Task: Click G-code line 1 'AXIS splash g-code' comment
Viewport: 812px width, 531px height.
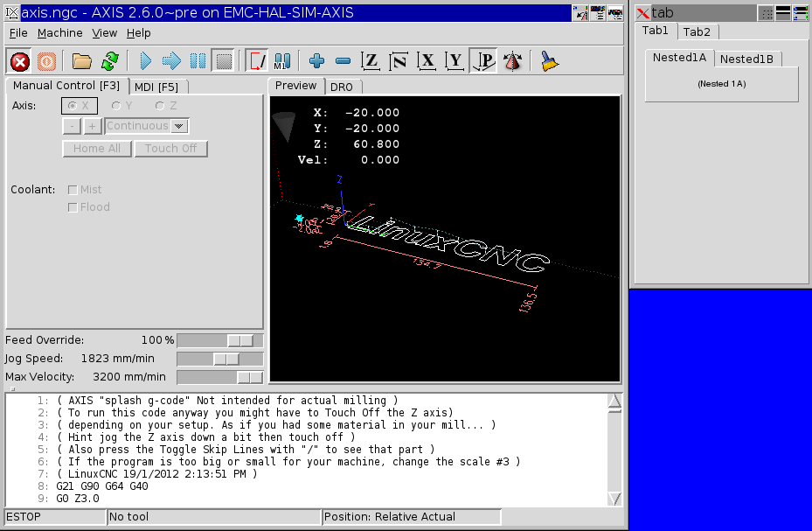Action: [228, 401]
